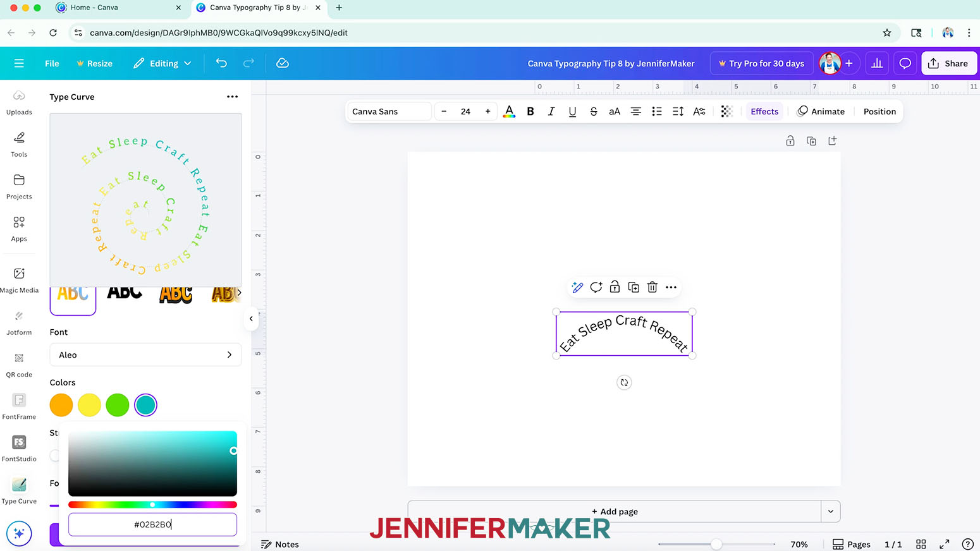Open the Type Curve app icon

(x=19, y=491)
